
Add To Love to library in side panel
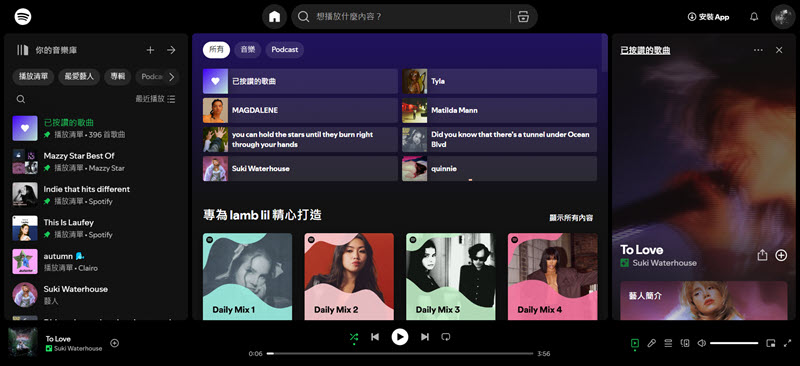(x=781, y=255)
